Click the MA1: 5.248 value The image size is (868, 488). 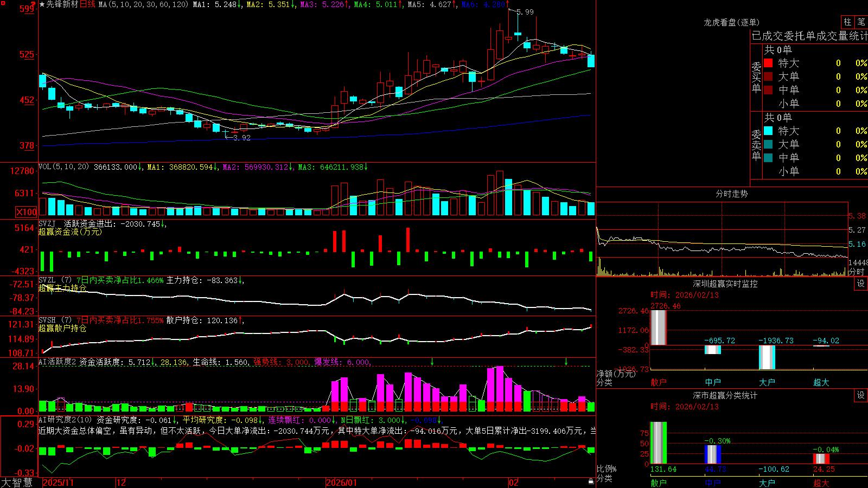click(217, 4)
